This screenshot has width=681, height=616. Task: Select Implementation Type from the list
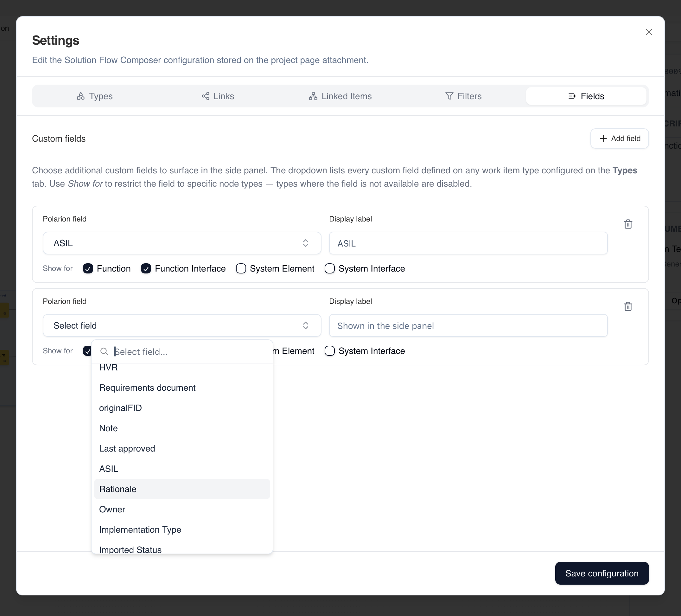pos(182,529)
